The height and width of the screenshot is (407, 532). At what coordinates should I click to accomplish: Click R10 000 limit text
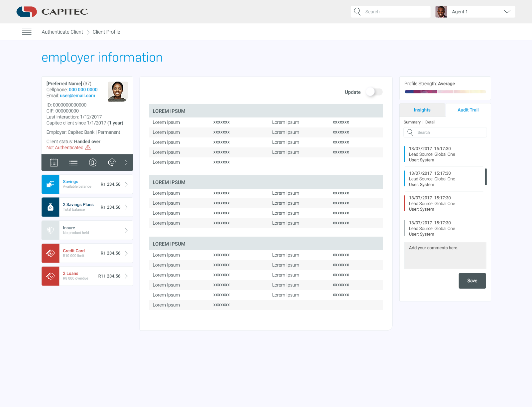73,256
